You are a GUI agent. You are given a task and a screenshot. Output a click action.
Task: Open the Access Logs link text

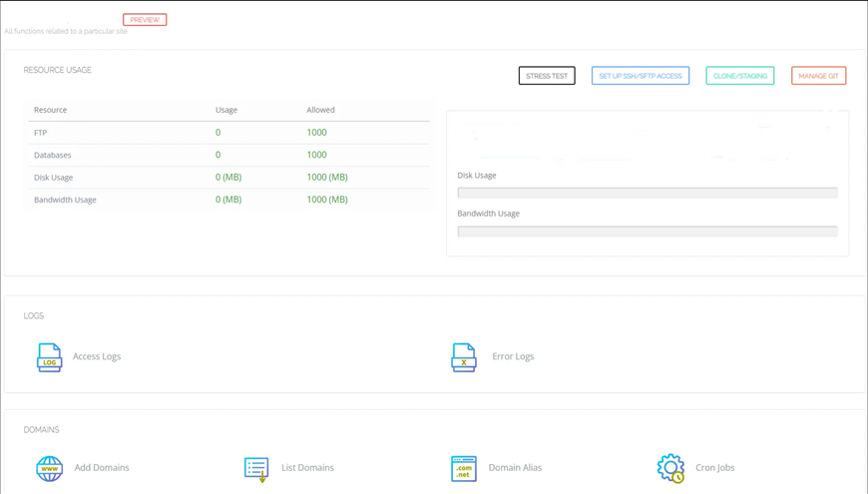97,356
